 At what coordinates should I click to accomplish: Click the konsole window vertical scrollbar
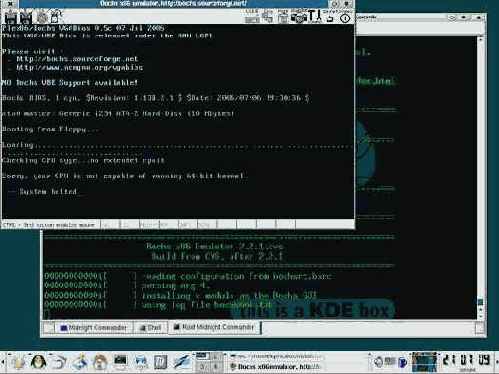pyautogui.click(x=480, y=178)
